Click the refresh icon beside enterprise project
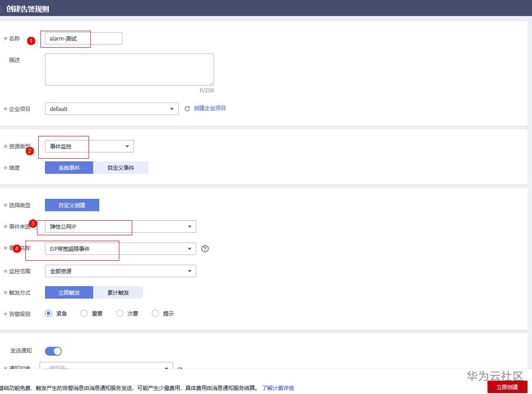 187,109
